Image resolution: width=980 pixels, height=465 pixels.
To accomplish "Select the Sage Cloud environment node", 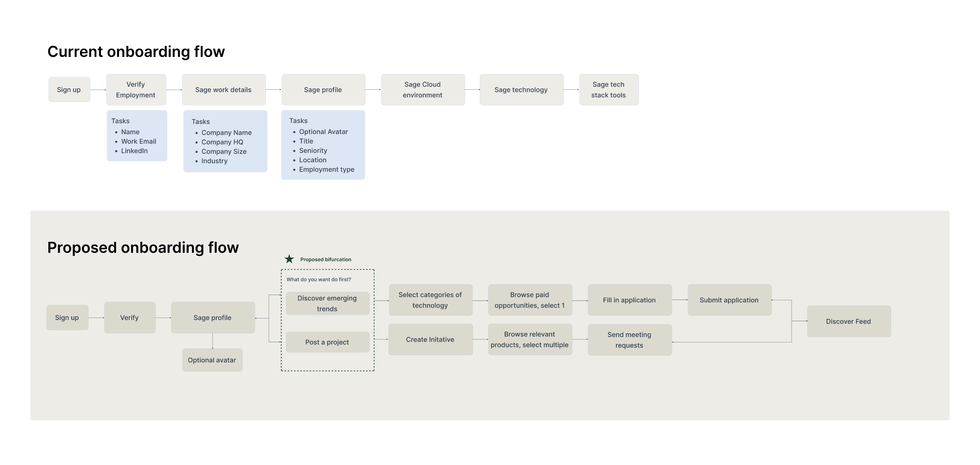I will pos(423,90).
